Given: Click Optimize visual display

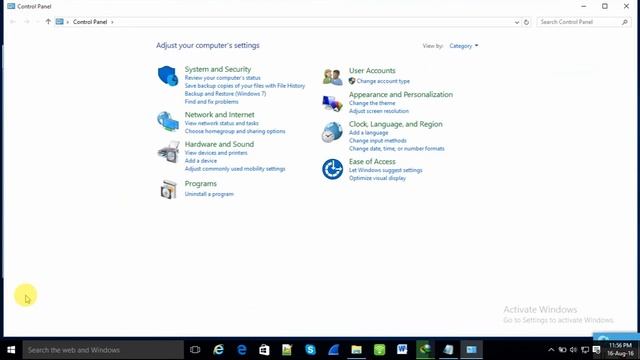Looking at the screenshot, I should click(x=377, y=178).
